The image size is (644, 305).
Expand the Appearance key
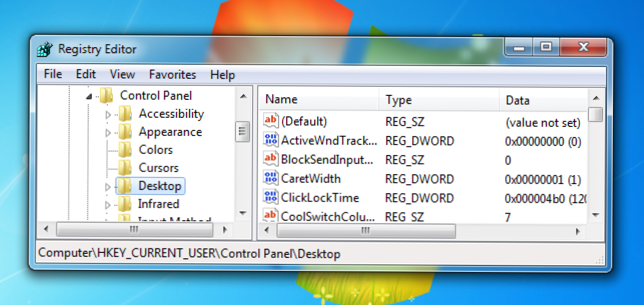107,133
